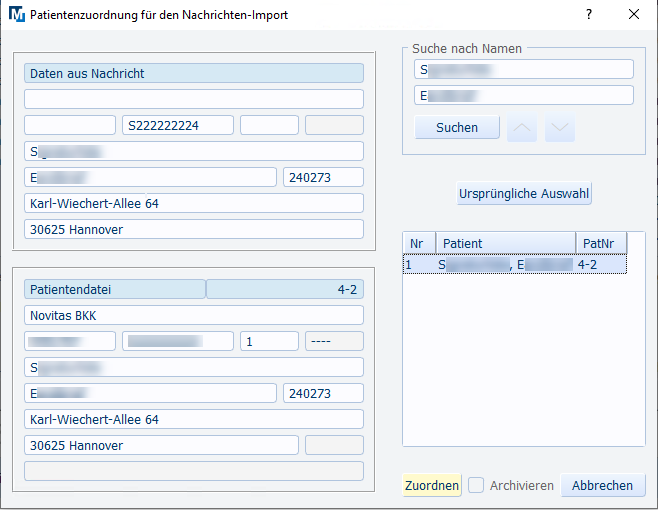Click the application M logo icon
This screenshot has height=510, width=658.
coord(17,14)
